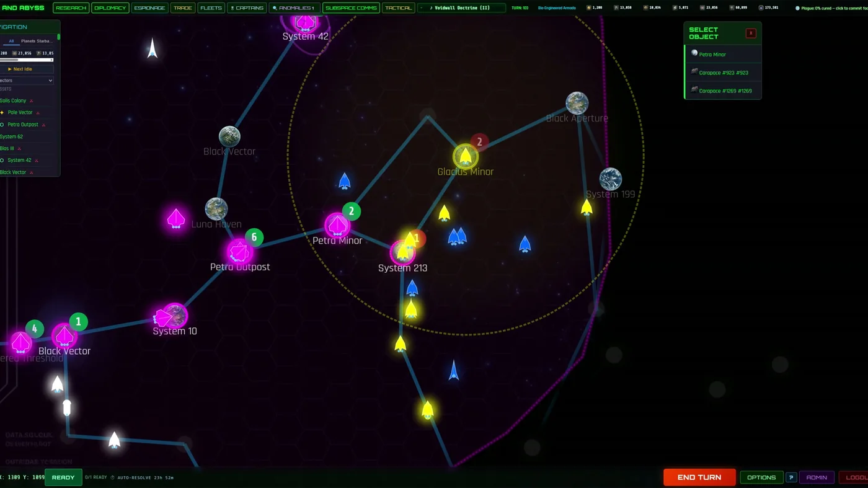Screen dimensions: 868x488
Task: Jump to Next Idle unit
Action: pos(27,69)
